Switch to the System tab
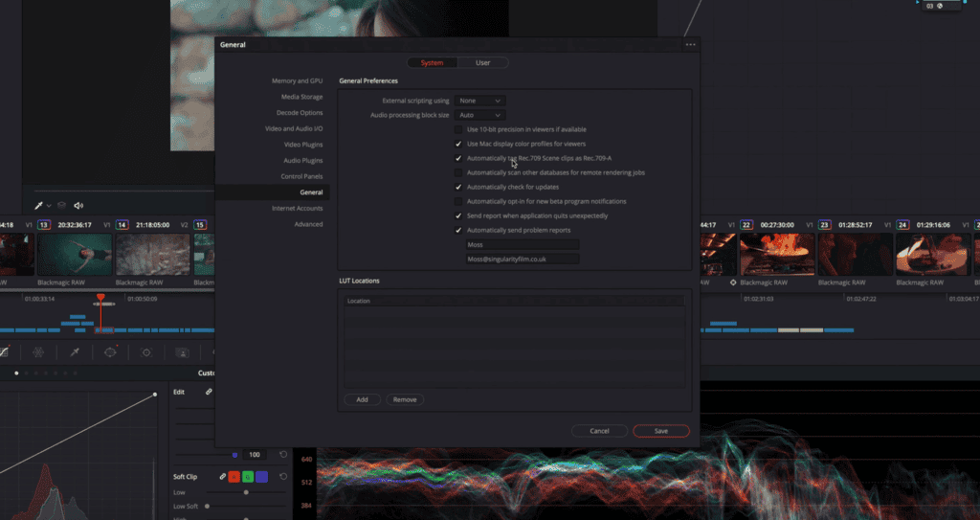Screen dimensions: 980x520 point(432,62)
